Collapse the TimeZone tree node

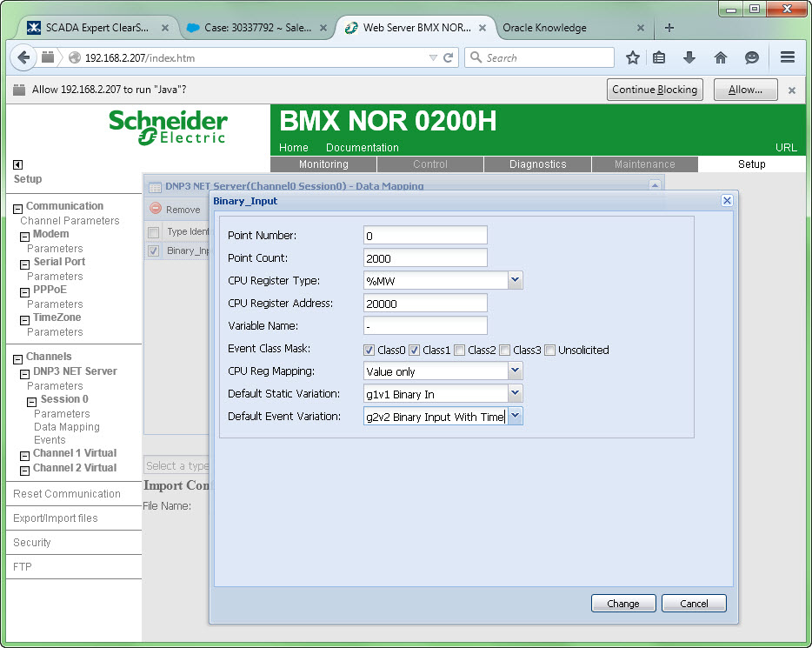pyautogui.click(x=24, y=321)
